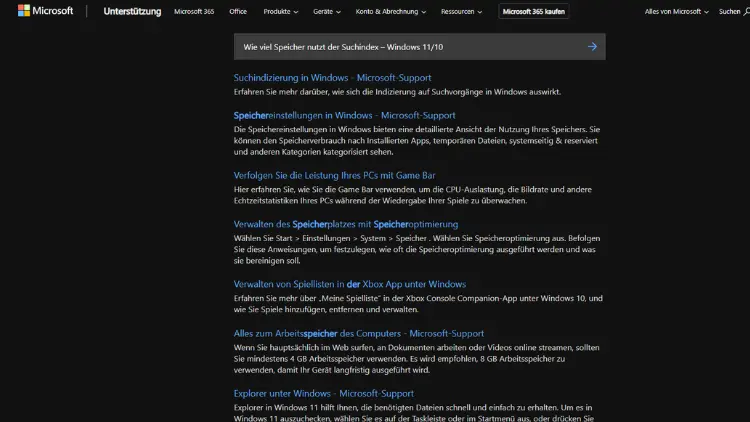Open Speichereinstellungen in Windows result
Image resolution: width=750 pixels, height=422 pixels.
pyautogui.click(x=344, y=115)
